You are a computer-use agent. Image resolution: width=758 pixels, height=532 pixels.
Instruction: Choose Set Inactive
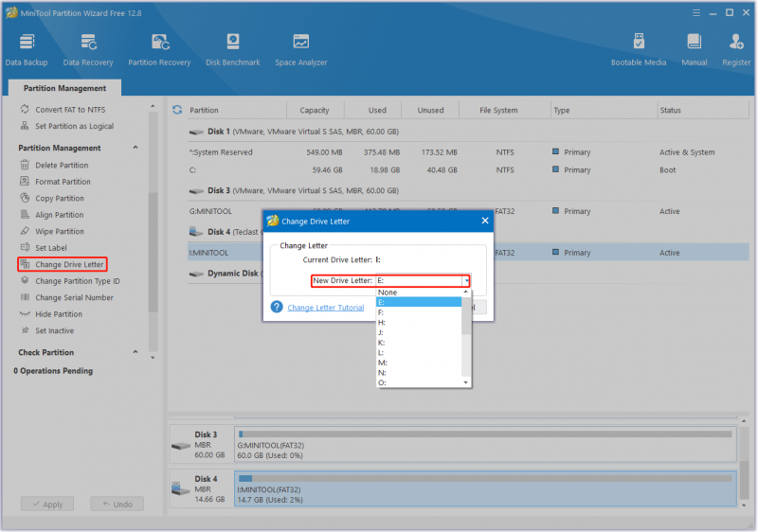(54, 330)
